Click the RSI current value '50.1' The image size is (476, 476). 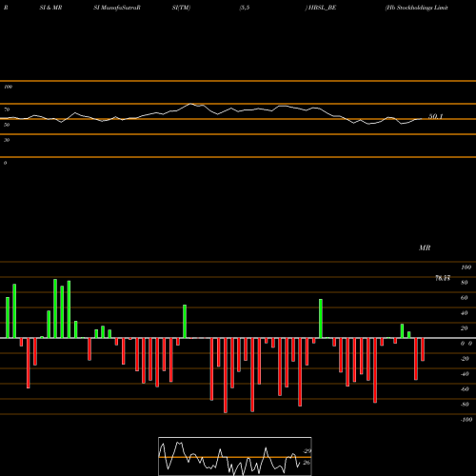[x=435, y=116]
